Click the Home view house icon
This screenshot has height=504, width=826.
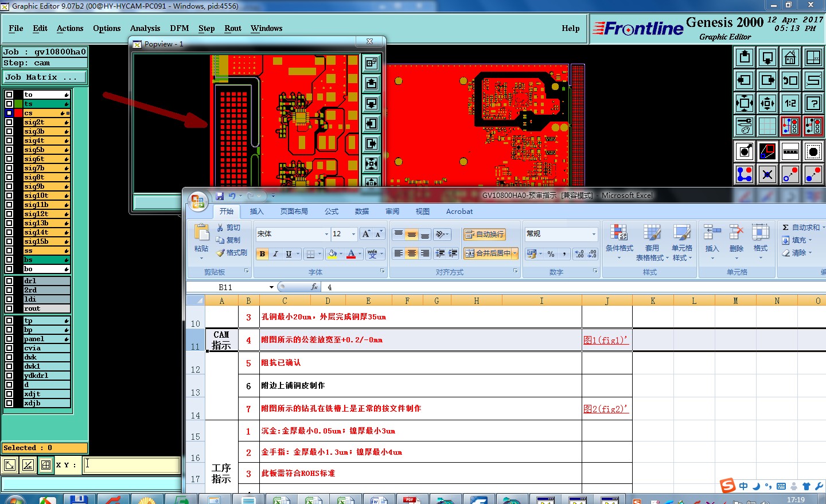tap(790, 57)
